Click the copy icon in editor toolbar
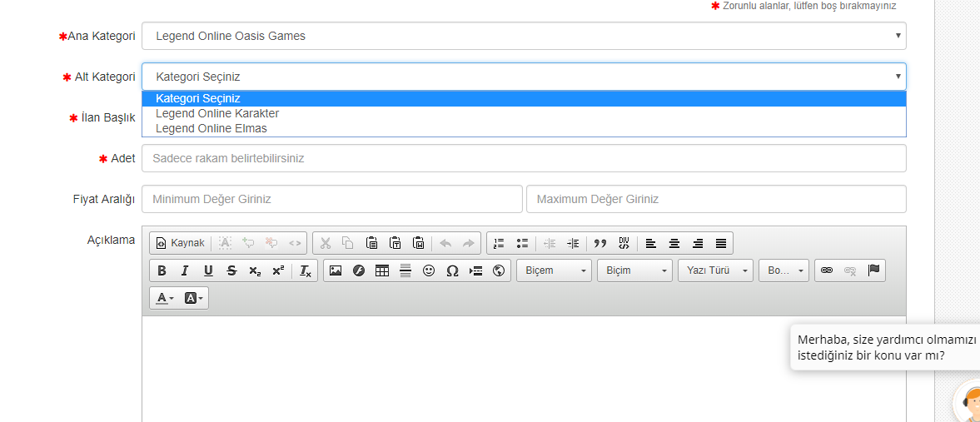980x422 pixels. click(348, 243)
